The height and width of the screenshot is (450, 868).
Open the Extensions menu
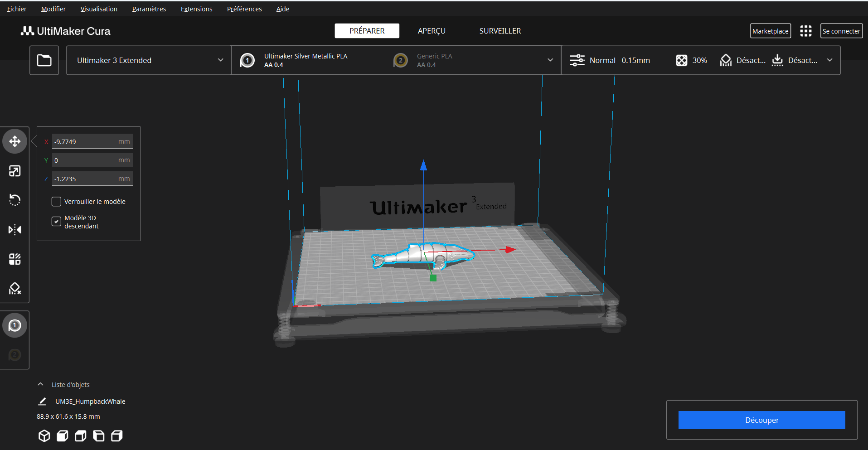click(x=196, y=9)
